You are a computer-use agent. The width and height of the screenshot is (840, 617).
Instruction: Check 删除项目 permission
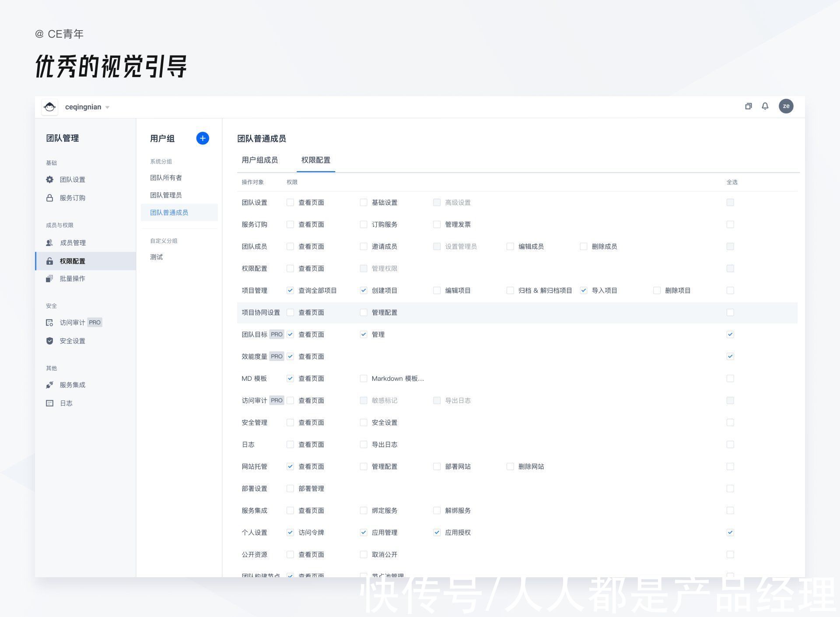click(657, 291)
